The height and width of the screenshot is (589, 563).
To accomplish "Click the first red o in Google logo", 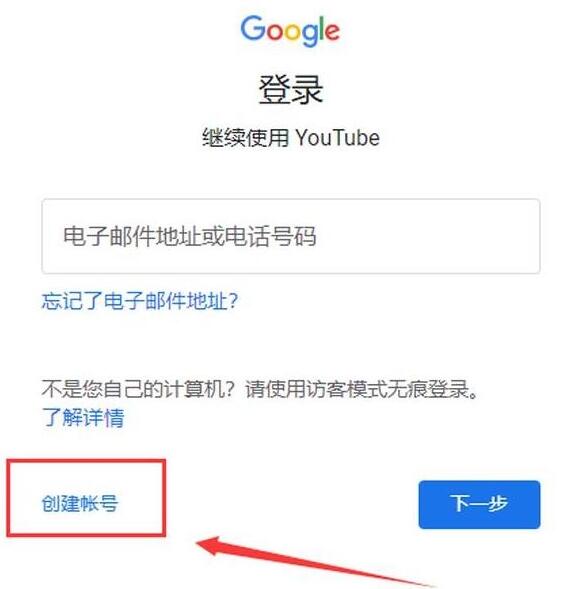I will click(x=275, y=32).
